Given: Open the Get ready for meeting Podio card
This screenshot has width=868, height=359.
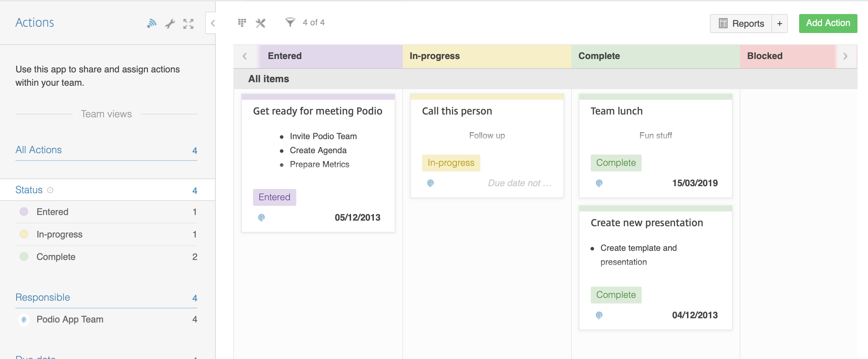Looking at the screenshot, I should point(317,111).
